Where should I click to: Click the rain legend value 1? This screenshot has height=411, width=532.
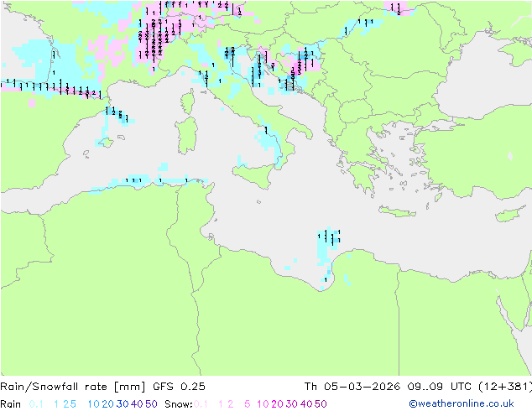click(x=56, y=404)
